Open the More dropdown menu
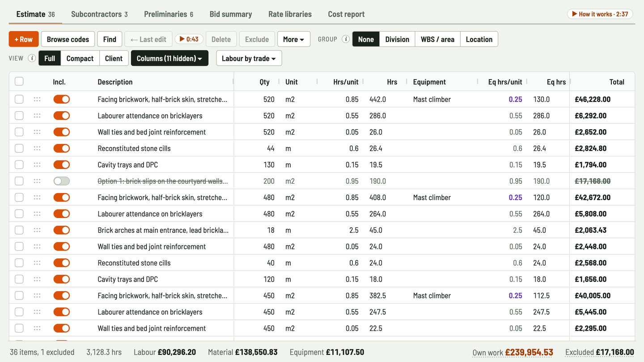 pos(294,39)
